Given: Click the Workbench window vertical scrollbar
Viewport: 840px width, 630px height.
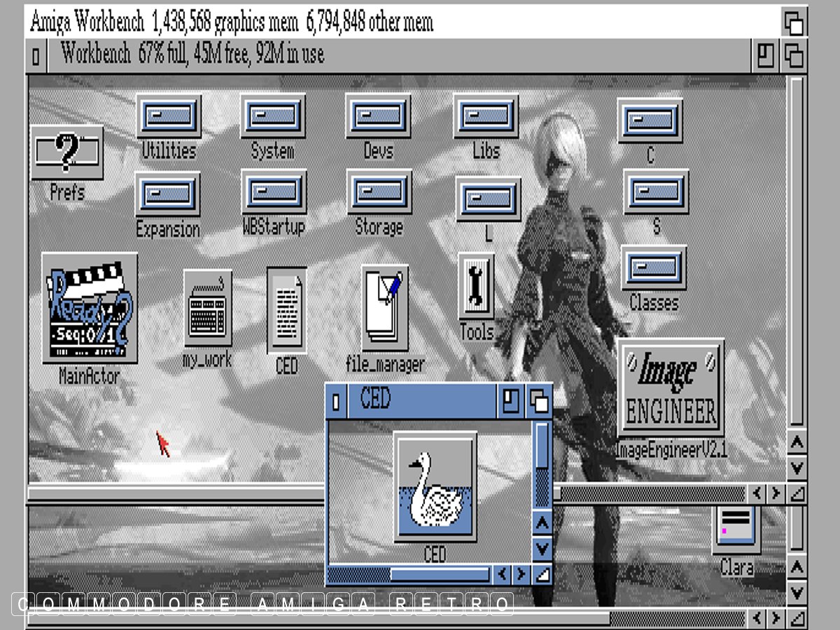Looking at the screenshot, I should click(797, 251).
